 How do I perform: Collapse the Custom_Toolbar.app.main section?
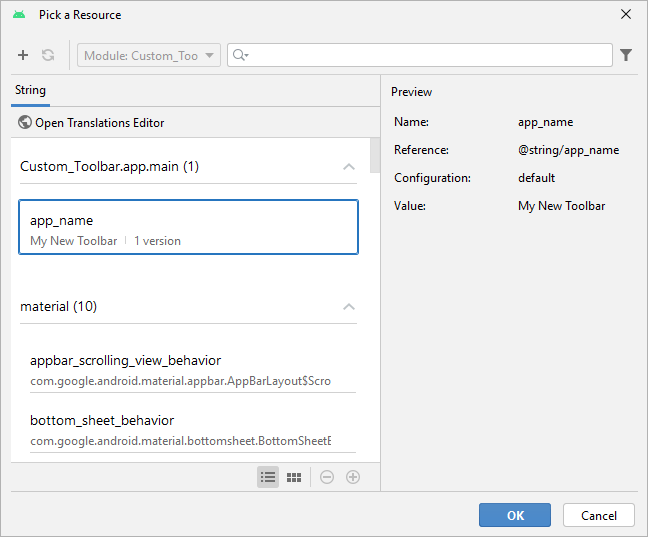pos(348,167)
